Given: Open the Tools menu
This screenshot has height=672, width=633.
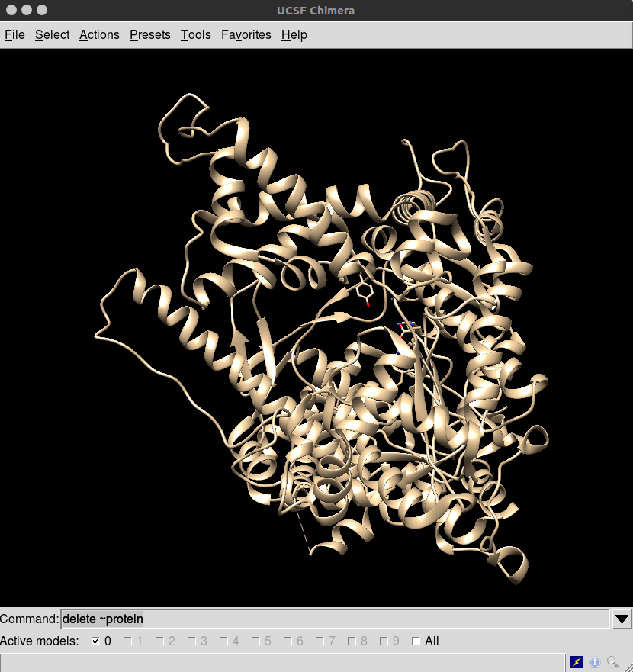Looking at the screenshot, I should pyautogui.click(x=195, y=34).
